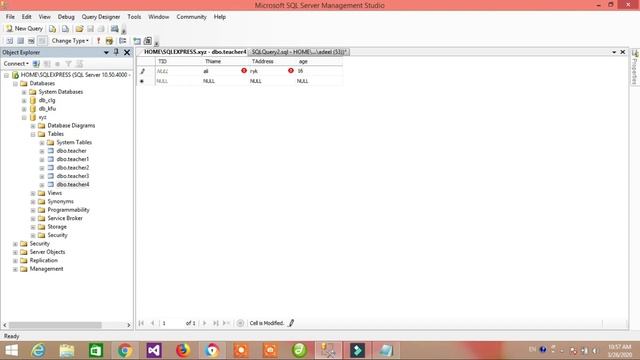The width and height of the screenshot is (640, 360).
Task: Click the Add Group By icon
Action: point(122,41)
